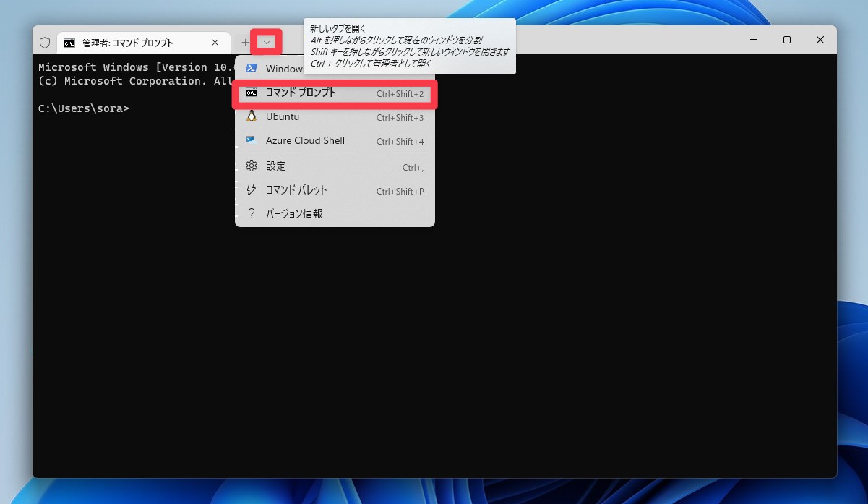Viewport: 868px width, 504px height.
Task: Show バージョン情報 dialog
Action: click(335, 214)
